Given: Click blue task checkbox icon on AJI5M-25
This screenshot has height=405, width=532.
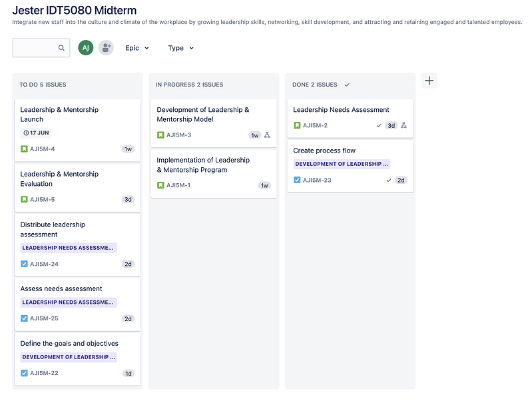Looking at the screenshot, I should click(24, 318).
